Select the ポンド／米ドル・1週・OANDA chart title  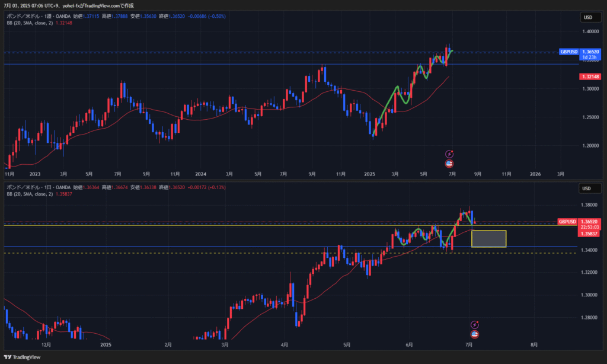coord(39,16)
